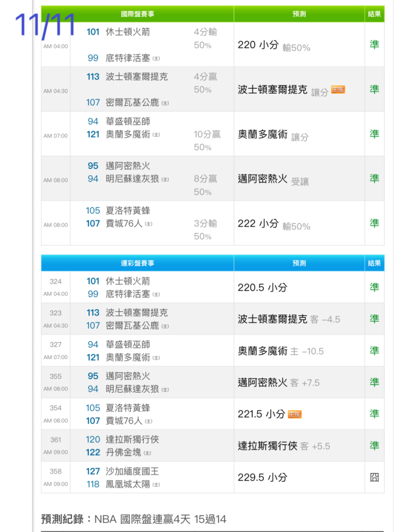Click the 囧 result for 沙加緬度國王 game
The image size is (398, 532).
point(374,477)
